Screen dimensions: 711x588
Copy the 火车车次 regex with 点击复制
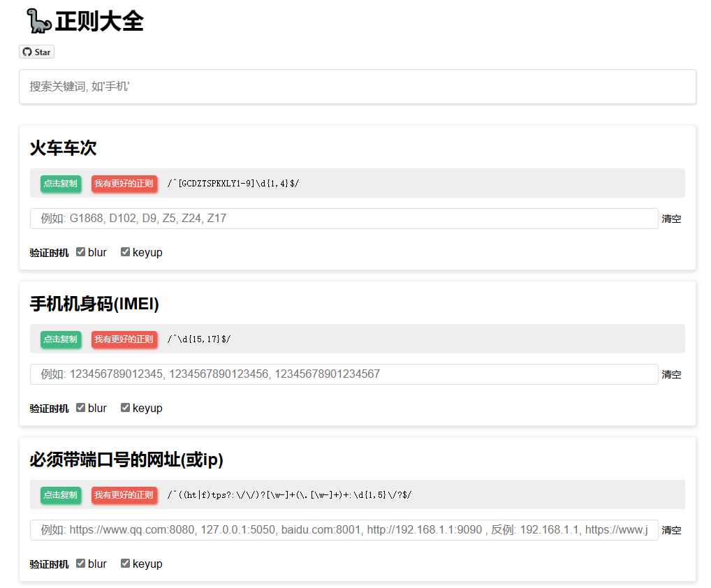coord(61,184)
